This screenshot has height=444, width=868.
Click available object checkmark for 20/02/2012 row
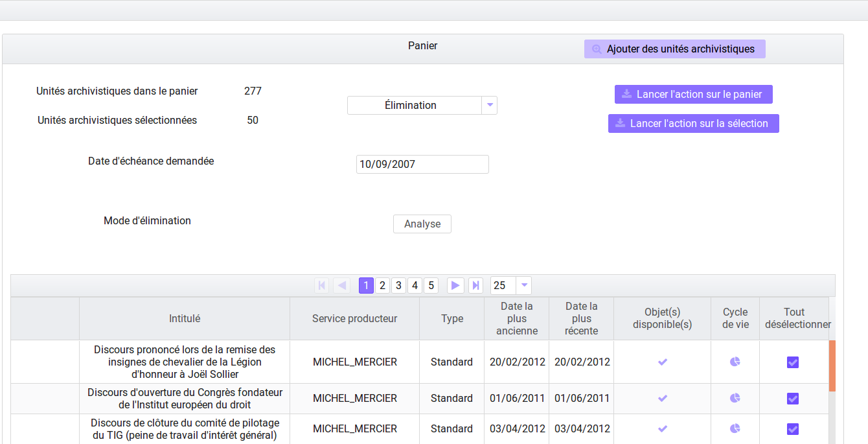(x=662, y=362)
